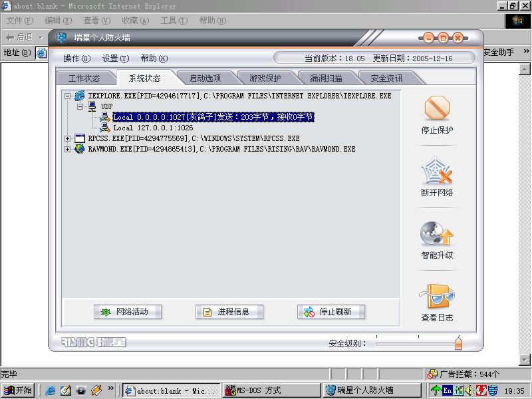Click connection icon beside Local 127.0.0.1:1026

coord(105,128)
